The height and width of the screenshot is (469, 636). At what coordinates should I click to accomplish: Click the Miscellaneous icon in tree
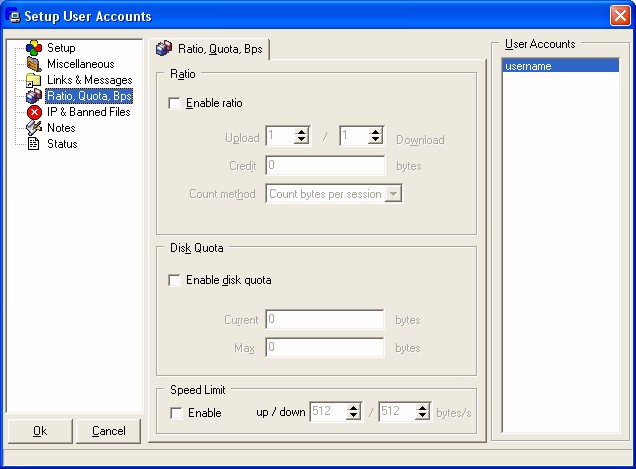coord(34,64)
